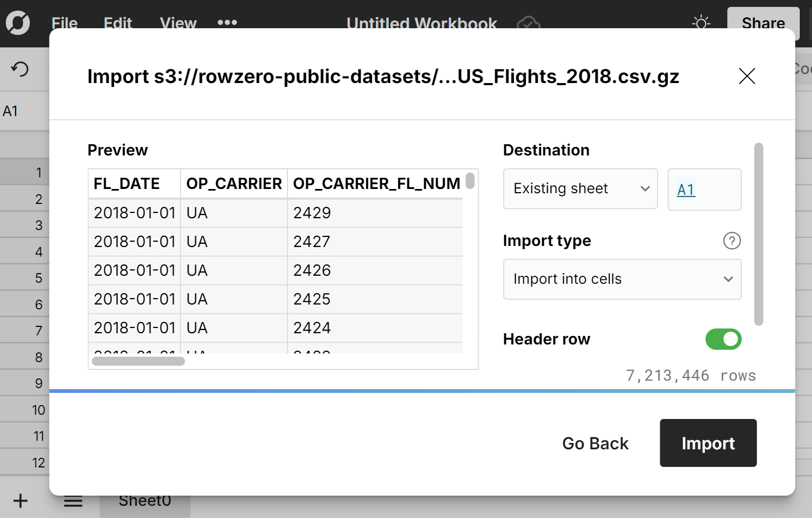This screenshot has width=812, height=518.
Task: Disable the Header row toggle
Action: [x=724, y=339]
